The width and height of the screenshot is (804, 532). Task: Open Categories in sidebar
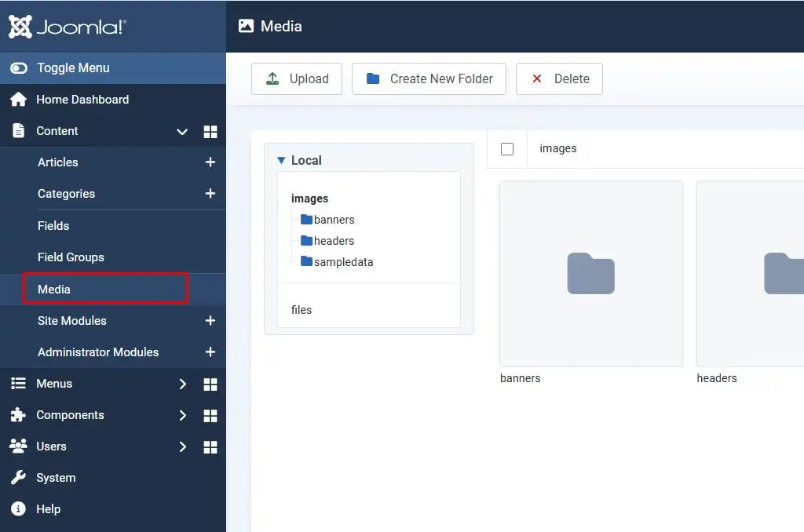66,194
